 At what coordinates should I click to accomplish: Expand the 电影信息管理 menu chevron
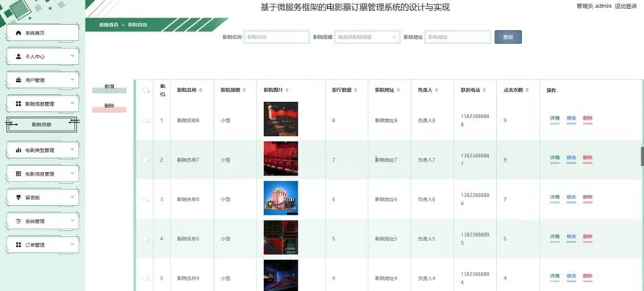pos(72,173)
